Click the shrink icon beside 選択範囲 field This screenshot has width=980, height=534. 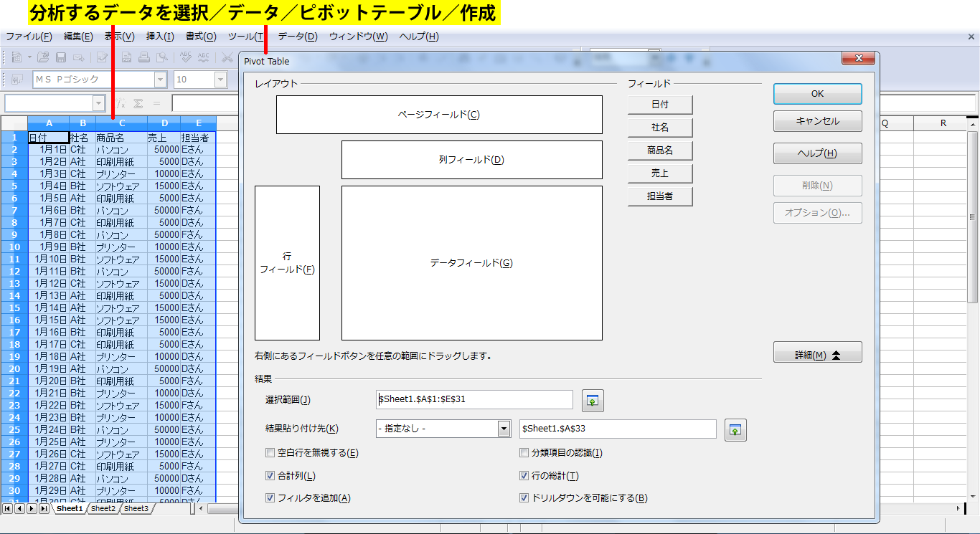click(x=593, y=401)
